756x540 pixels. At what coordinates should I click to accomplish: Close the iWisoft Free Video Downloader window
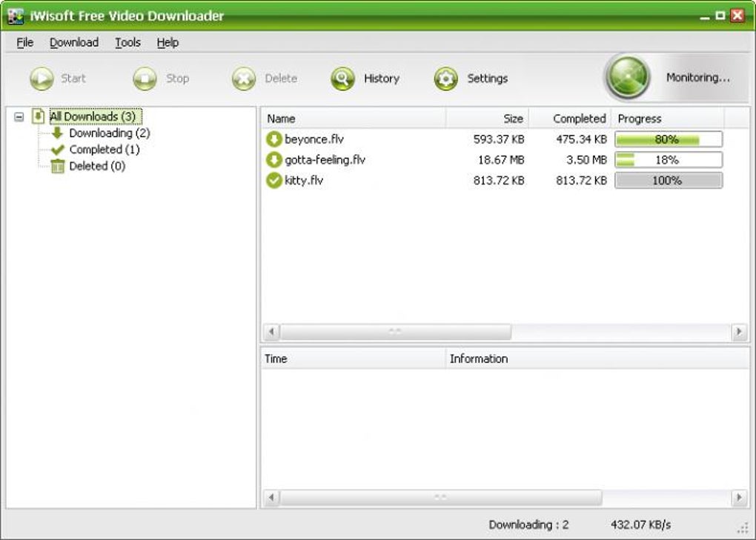[737, 16]
